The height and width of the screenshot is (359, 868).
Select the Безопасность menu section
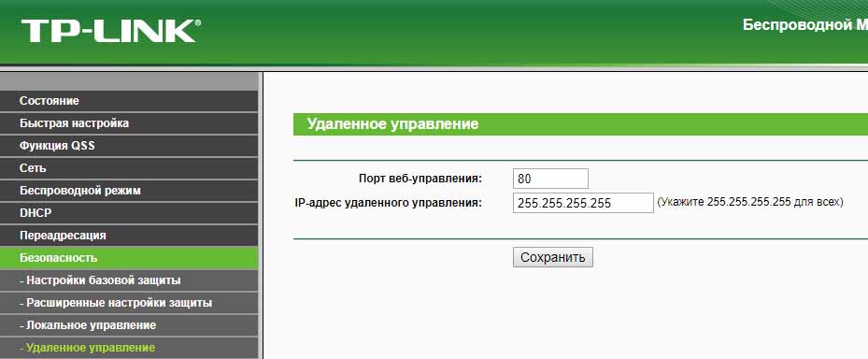coord(129,258)
